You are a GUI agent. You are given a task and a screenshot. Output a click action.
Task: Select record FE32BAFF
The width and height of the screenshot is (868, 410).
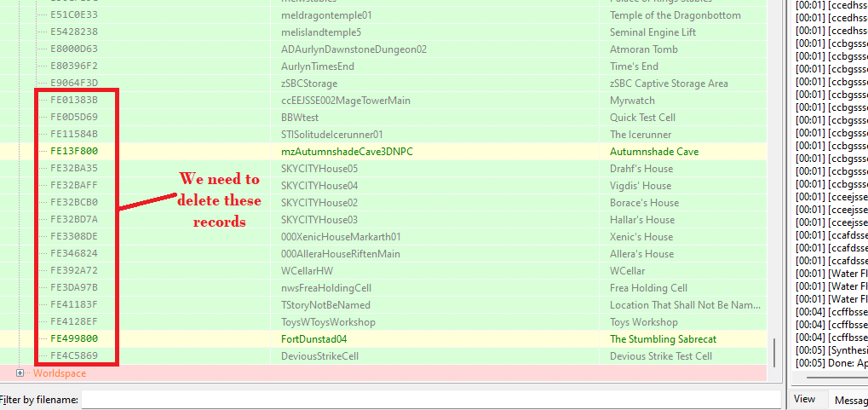74,186
